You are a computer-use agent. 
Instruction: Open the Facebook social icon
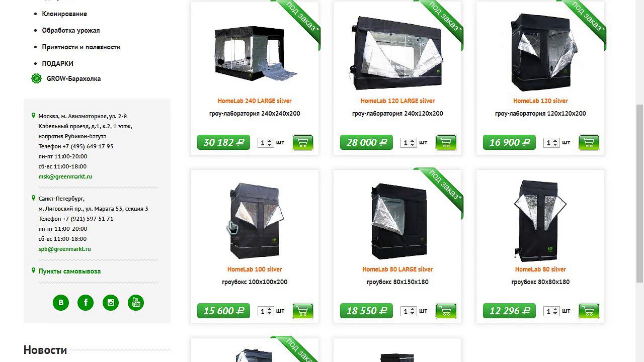(86, 303)
